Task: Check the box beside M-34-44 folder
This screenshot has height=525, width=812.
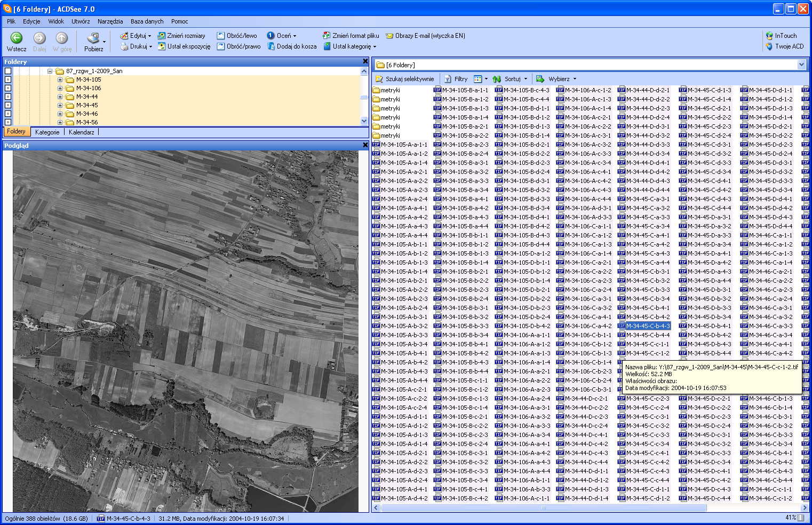Action: (x=8, y=97)
